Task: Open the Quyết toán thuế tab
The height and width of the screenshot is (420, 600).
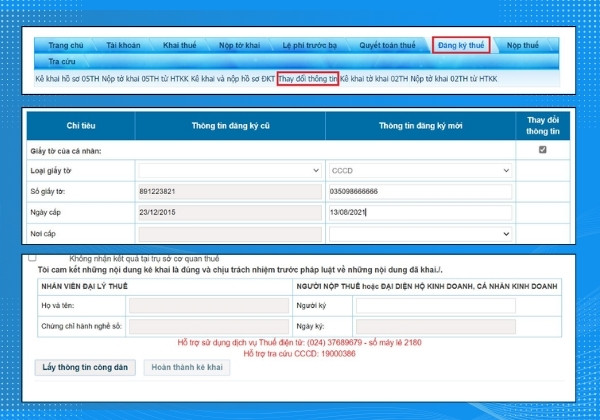Action: [387, 45]
